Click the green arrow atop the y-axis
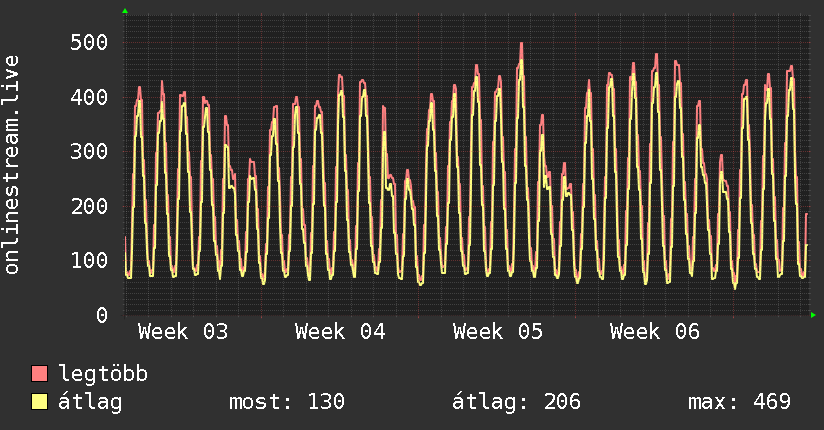Viewport: 824px width, 430px height. pyautogui.click(x=125, y=11)
